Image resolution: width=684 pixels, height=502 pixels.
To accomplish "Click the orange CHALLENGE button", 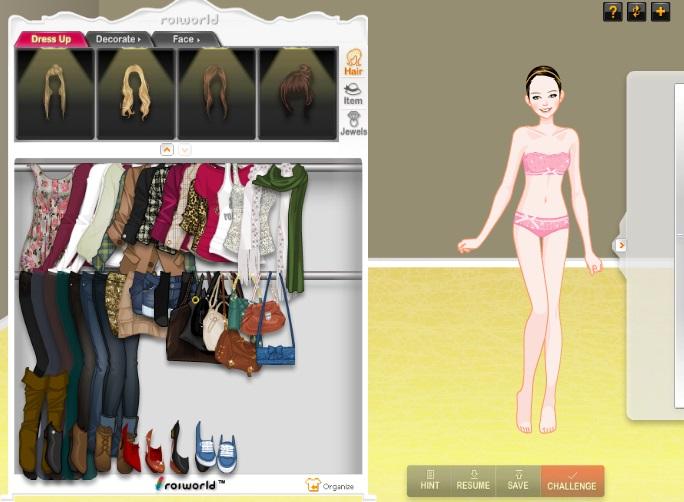I will [x=572, y=480].
